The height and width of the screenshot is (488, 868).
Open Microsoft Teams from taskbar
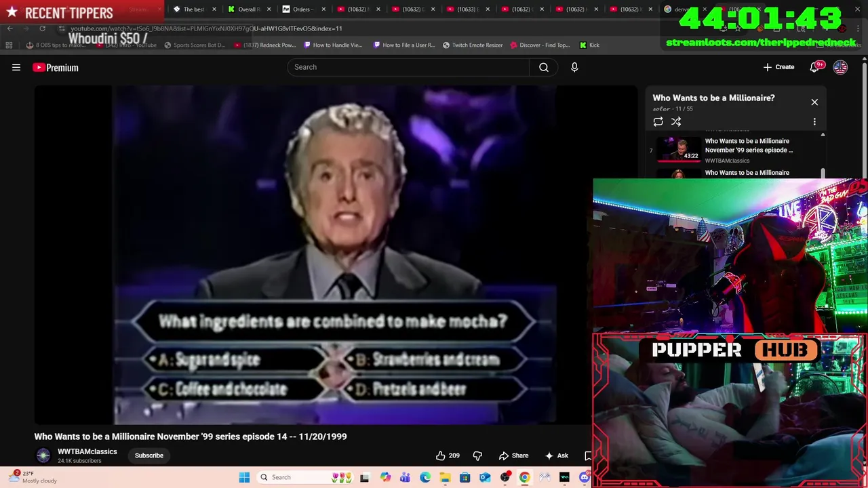coord(405,477)
